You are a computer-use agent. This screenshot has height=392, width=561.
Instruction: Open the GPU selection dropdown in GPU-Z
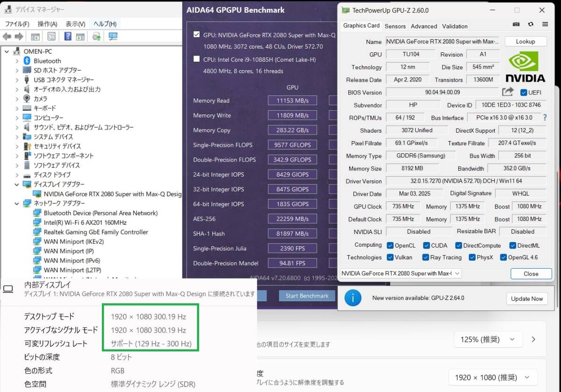point(401,273)
